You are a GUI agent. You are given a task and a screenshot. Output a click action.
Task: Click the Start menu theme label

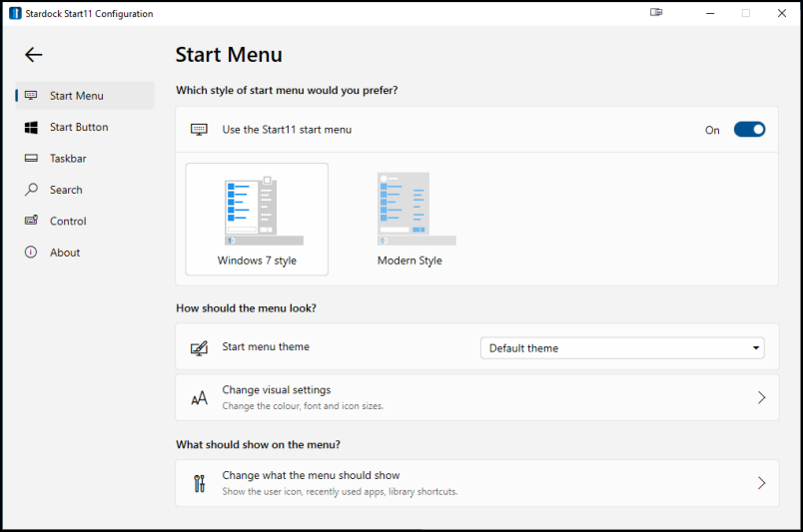click(x=266, y=346)
